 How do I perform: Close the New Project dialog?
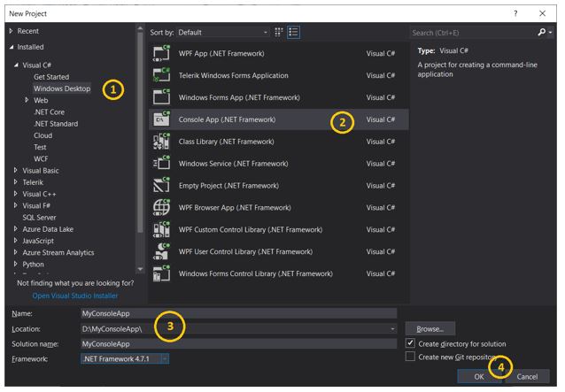(x=542, y=13)
